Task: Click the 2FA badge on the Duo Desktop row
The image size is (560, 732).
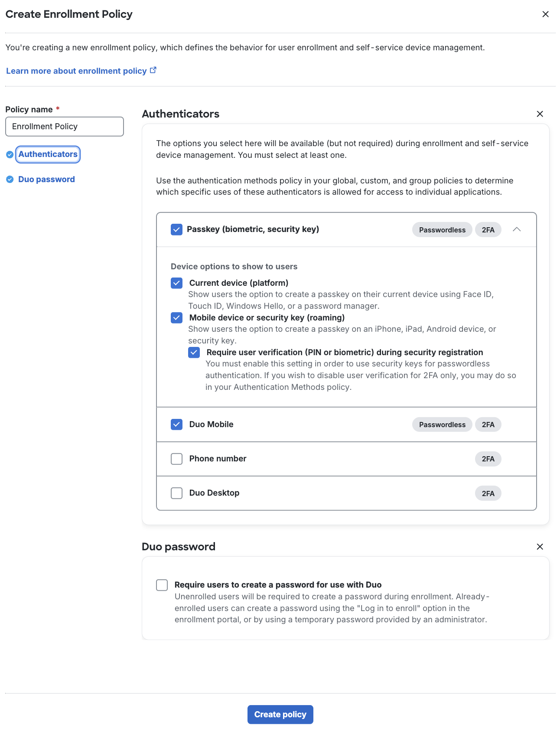Action: (488, 493)
